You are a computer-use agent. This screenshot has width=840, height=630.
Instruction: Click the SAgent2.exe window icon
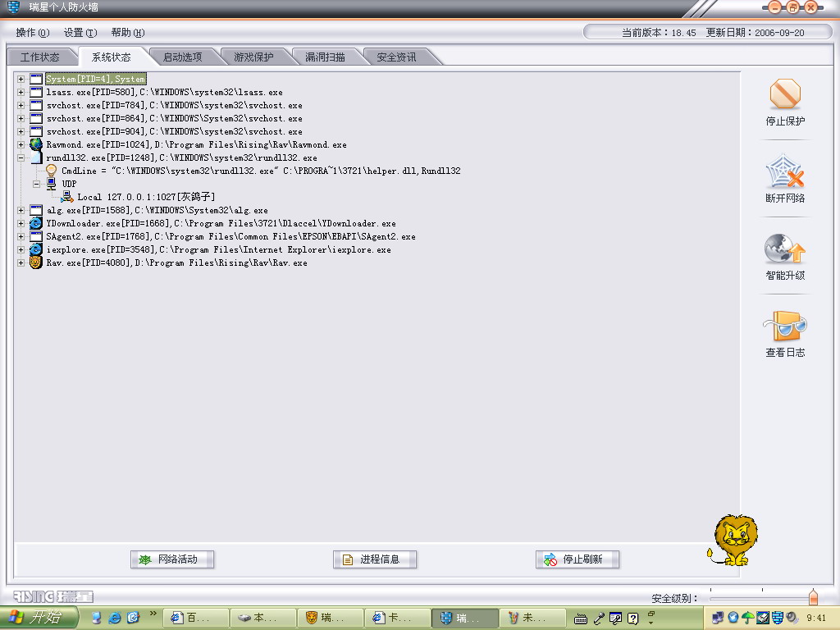(x=36, y=236)
